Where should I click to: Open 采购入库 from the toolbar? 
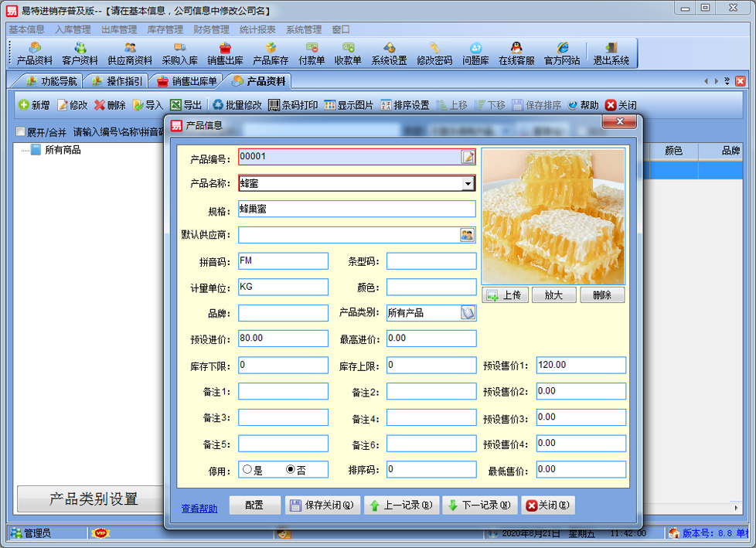[x=179, y=53]
